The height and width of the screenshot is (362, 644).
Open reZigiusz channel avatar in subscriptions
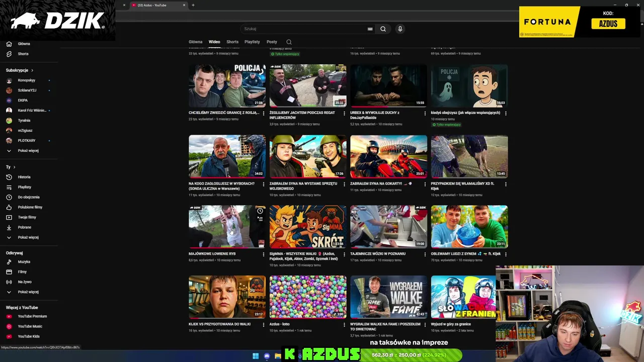click(9, 131)
